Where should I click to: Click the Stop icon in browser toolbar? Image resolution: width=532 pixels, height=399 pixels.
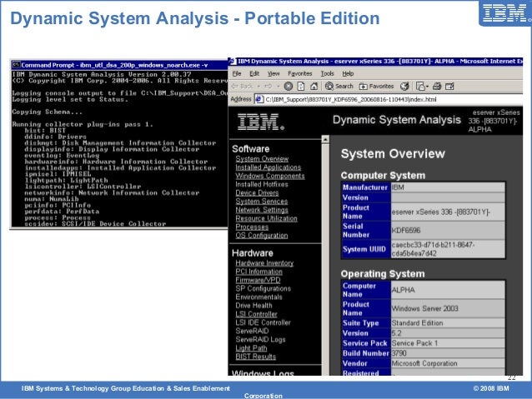tap(289, 87)
